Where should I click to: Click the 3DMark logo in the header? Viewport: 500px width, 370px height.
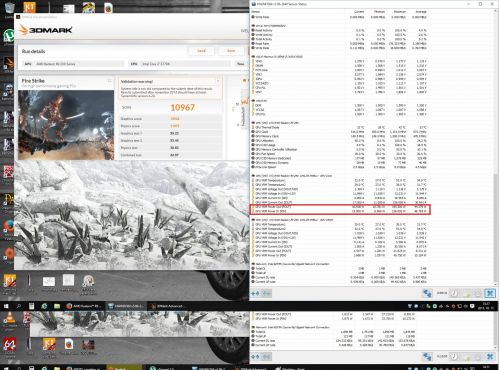45,30
